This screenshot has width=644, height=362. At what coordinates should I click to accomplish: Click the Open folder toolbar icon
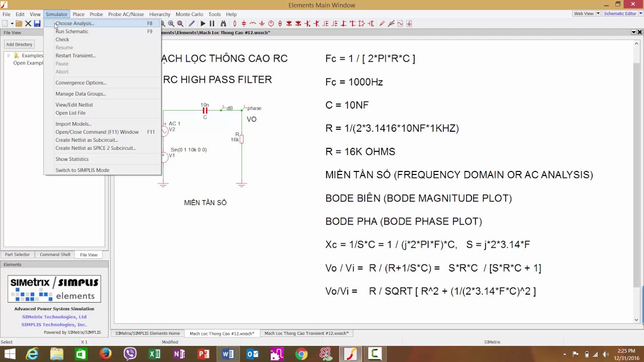pos(19,24)
